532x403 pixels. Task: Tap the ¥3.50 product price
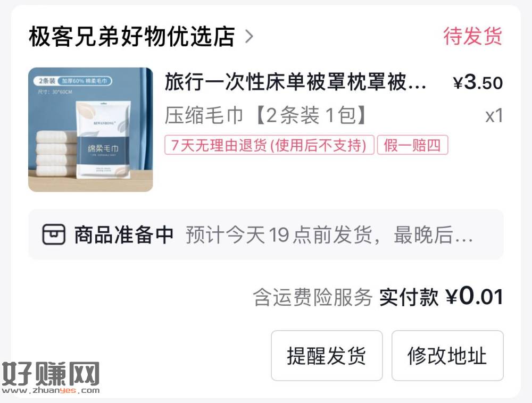pos(478,82)
